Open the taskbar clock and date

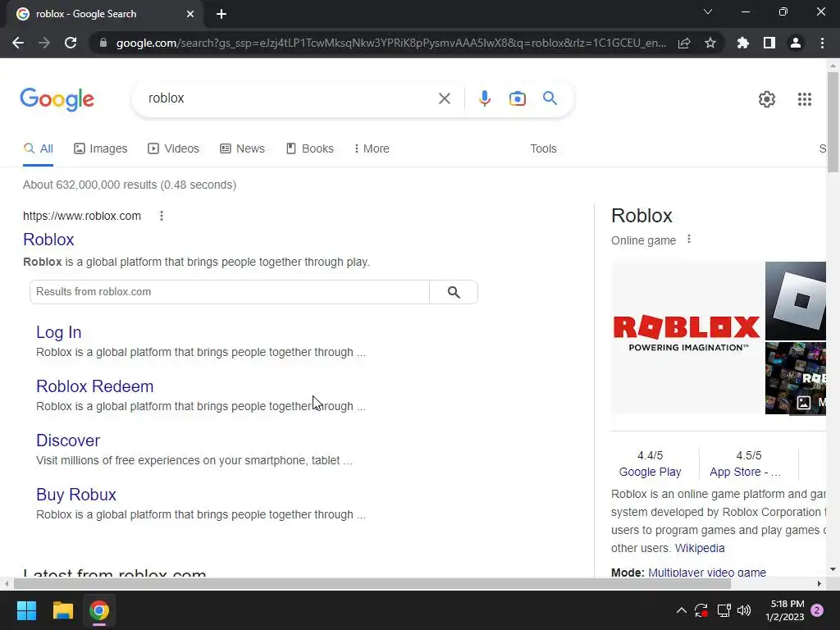click(785, 610)
